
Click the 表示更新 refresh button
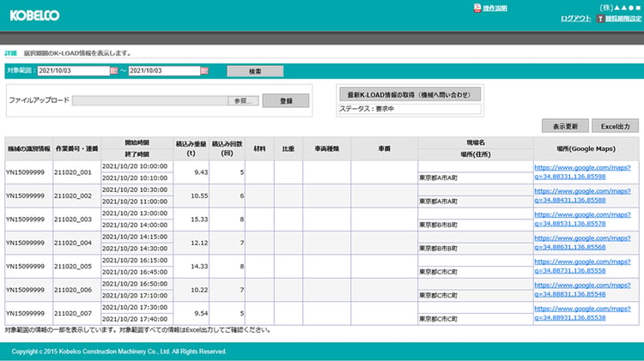click(565, 126)
